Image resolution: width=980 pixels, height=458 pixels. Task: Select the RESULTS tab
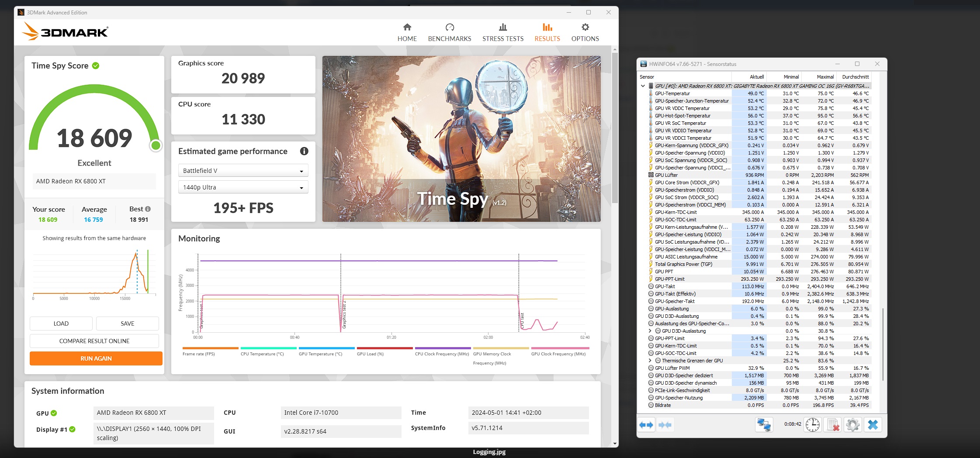(547, 33)
